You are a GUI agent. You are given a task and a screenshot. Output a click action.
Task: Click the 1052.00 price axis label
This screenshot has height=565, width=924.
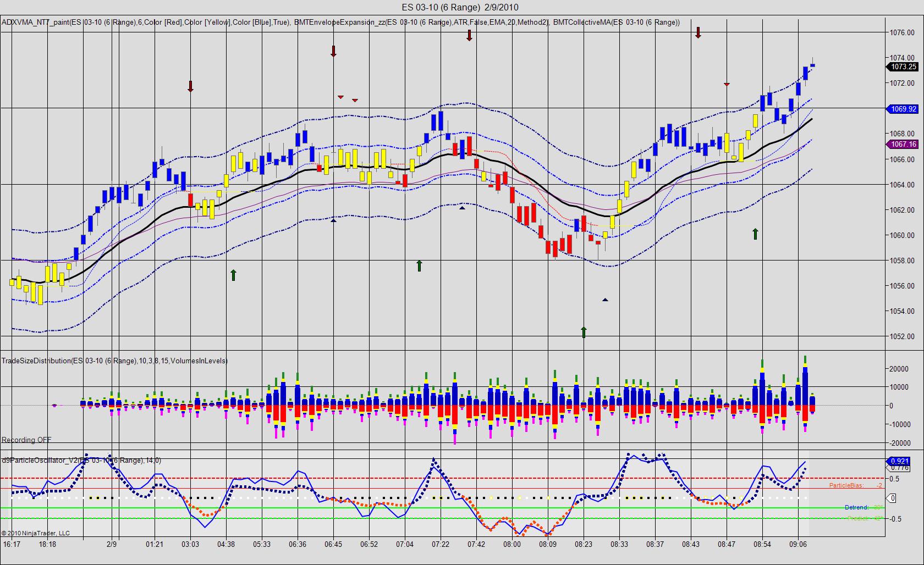902,336
